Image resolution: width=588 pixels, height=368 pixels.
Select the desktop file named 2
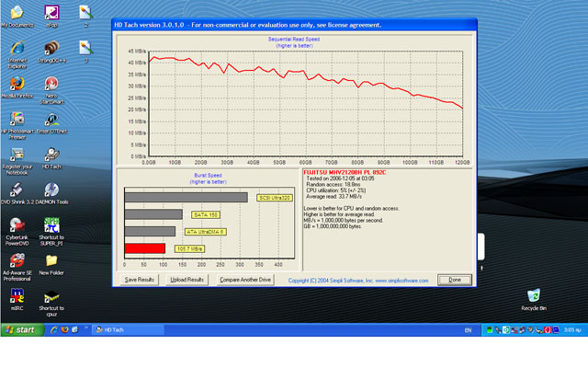tap(85, 17)
